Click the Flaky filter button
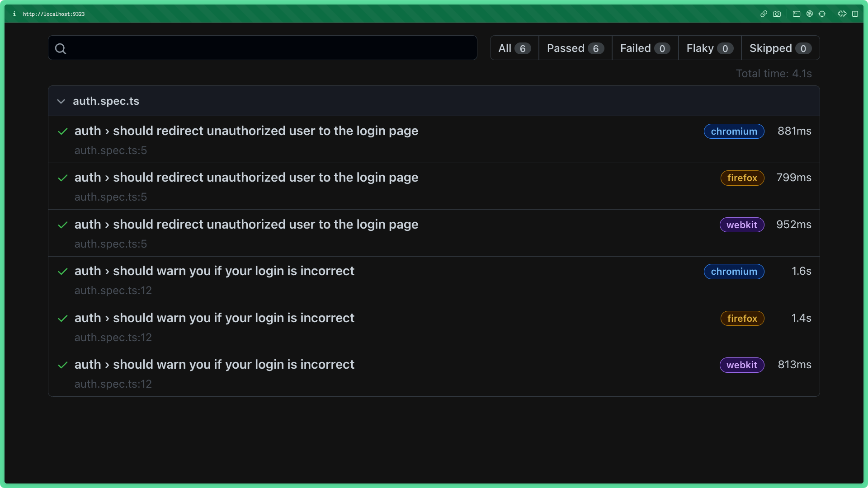The height and width of the screenshot is (488, 868). [708, 47]
